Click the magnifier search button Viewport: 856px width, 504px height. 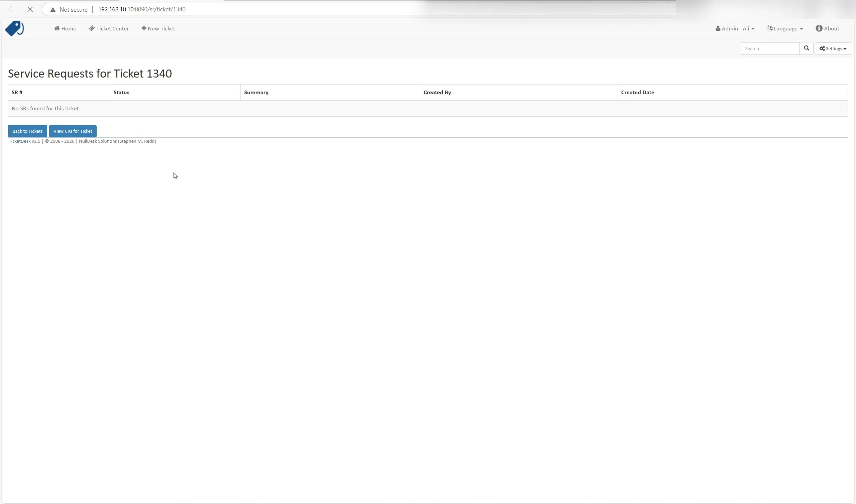coord(807,48)
